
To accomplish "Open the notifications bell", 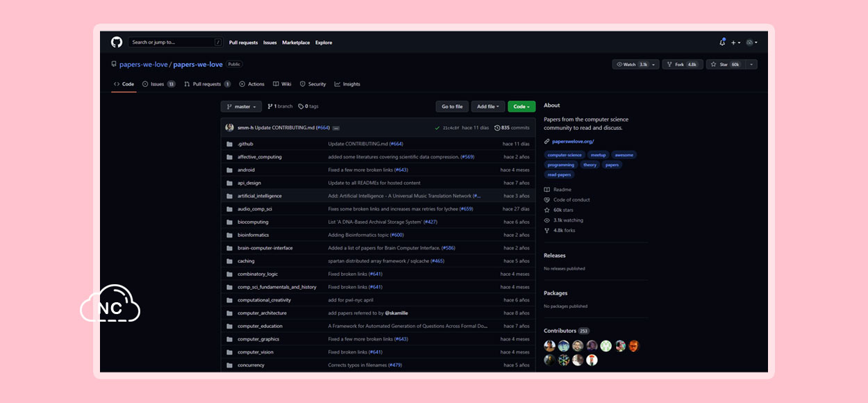I will click(722, 42).
